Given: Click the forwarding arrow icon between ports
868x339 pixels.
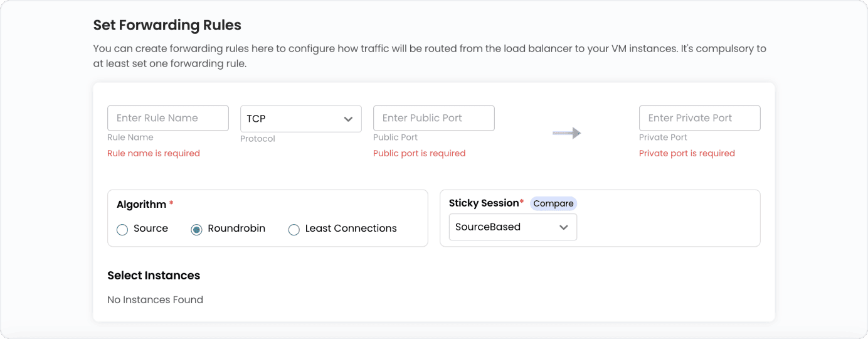Looking at the screenshot, I should point(566,133).
